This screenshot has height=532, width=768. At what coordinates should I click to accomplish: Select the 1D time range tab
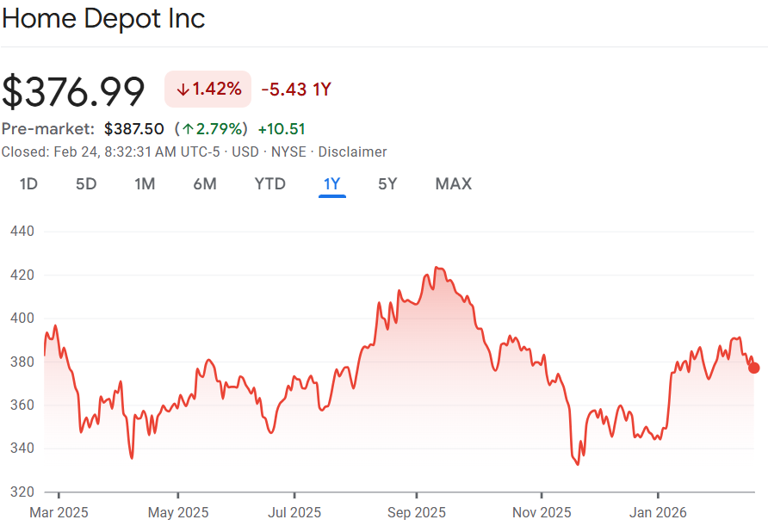click(x=28, y=183)
